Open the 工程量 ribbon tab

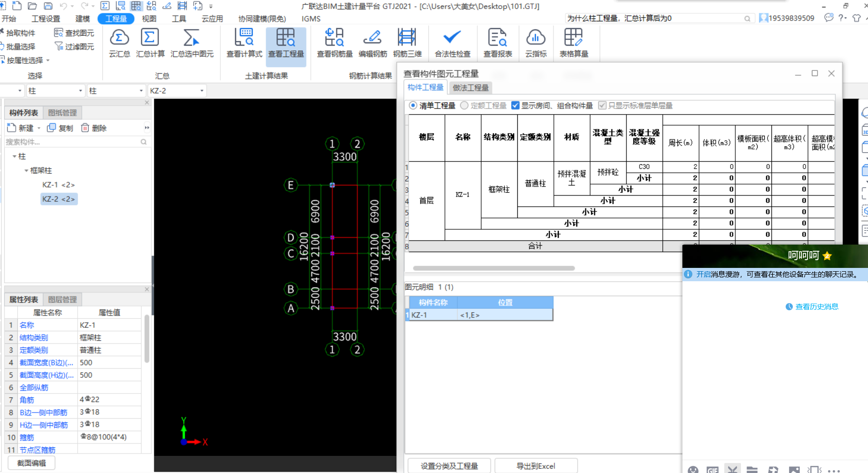point(116,19)
